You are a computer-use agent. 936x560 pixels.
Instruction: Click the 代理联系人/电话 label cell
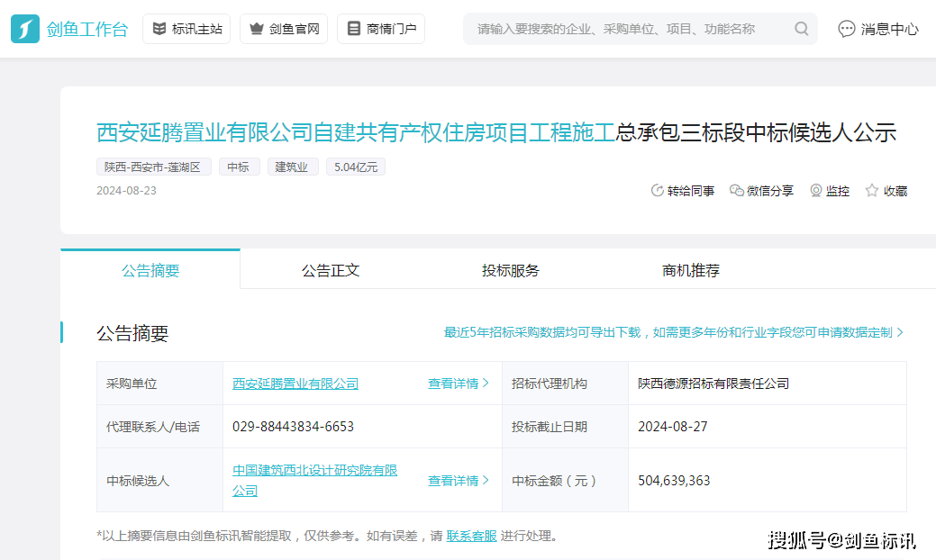point(160,427)
